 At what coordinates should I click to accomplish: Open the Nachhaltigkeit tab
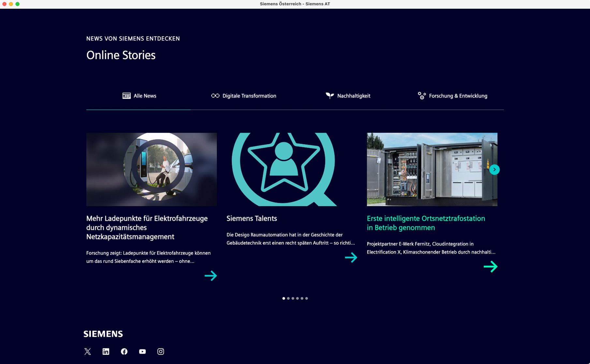pos(348,96)
